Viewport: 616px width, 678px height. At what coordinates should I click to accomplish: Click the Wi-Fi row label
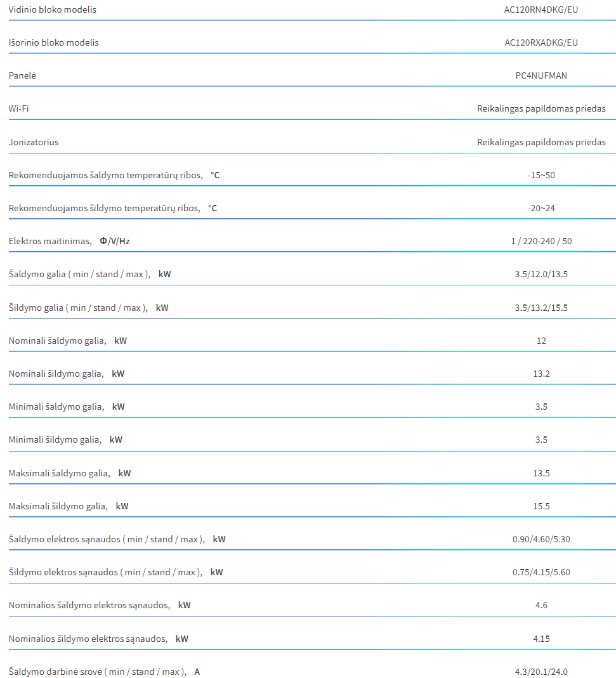[18, 108]
